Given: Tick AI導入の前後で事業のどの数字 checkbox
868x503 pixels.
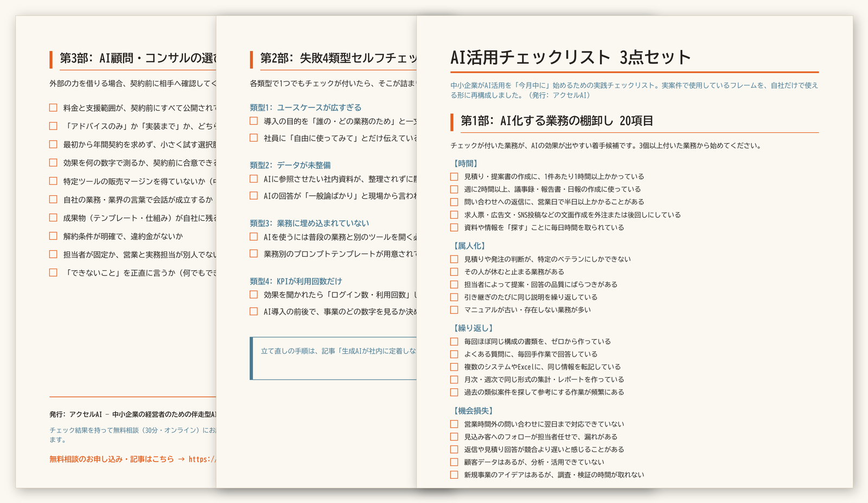Looking at the screenshot, I should point(253,311).
